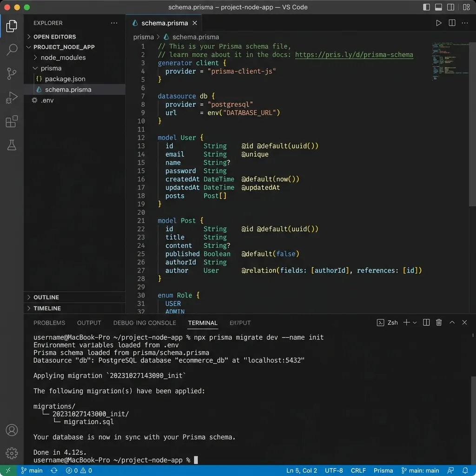Switch to the DEBUG CONSOLE tab

[145, 323]
